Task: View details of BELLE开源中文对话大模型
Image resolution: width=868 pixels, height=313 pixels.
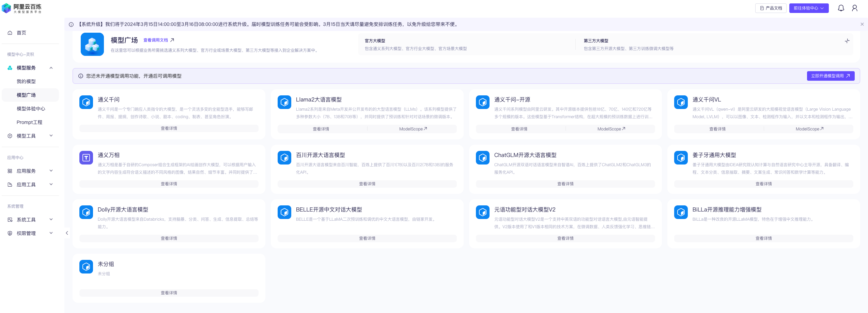Action: (x=367, y=238)
